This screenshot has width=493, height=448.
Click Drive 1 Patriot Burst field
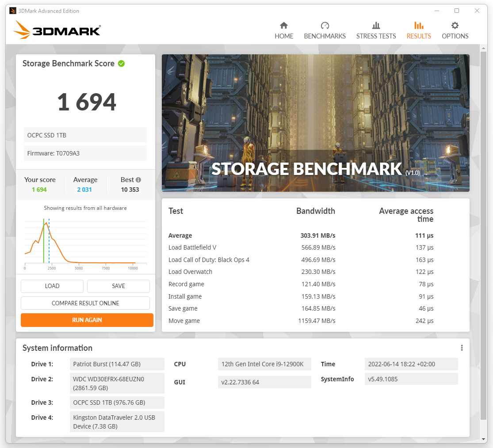[117, 364]
